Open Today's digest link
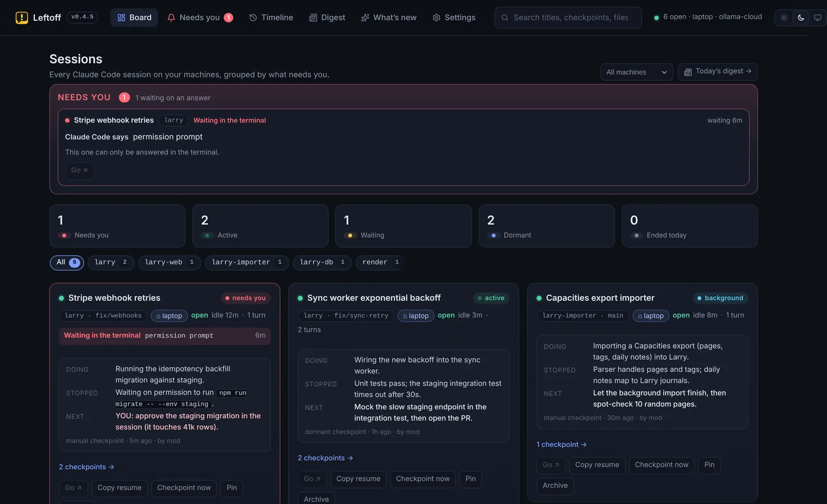 718,72
